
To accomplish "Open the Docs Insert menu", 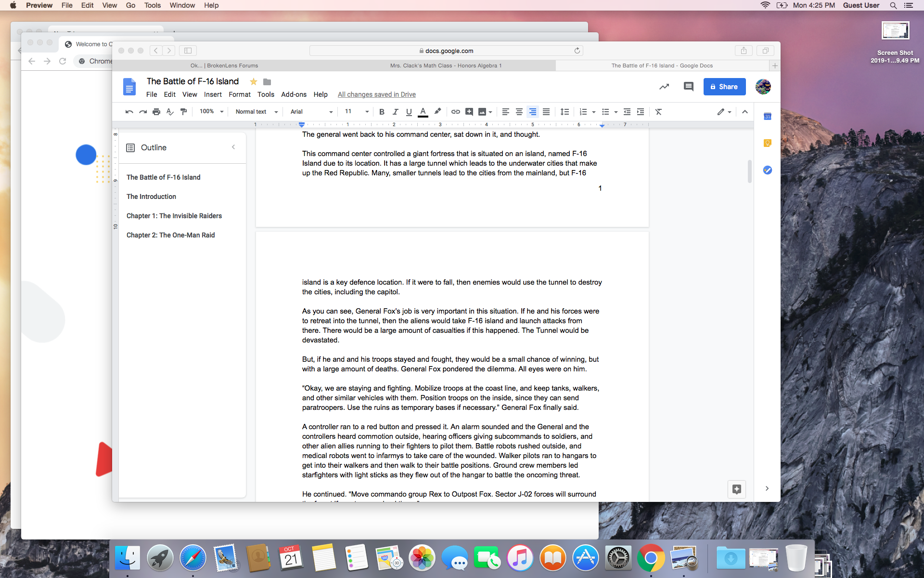I will coord(213,94).
